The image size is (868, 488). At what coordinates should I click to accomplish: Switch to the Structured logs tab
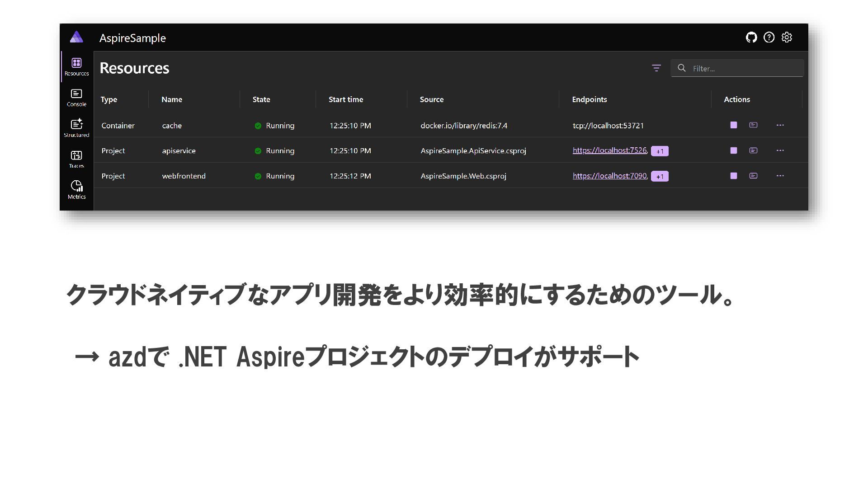point(76,128)
